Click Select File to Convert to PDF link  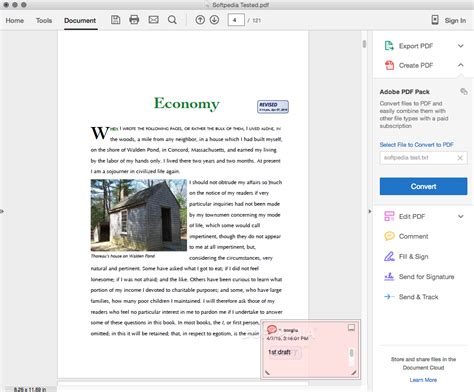coord(416,145)
